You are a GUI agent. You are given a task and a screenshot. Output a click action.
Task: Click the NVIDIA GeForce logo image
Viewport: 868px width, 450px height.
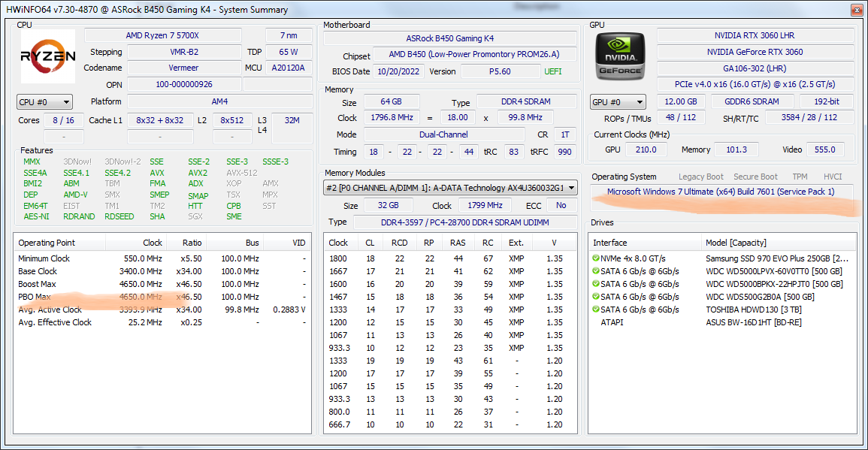621,56
